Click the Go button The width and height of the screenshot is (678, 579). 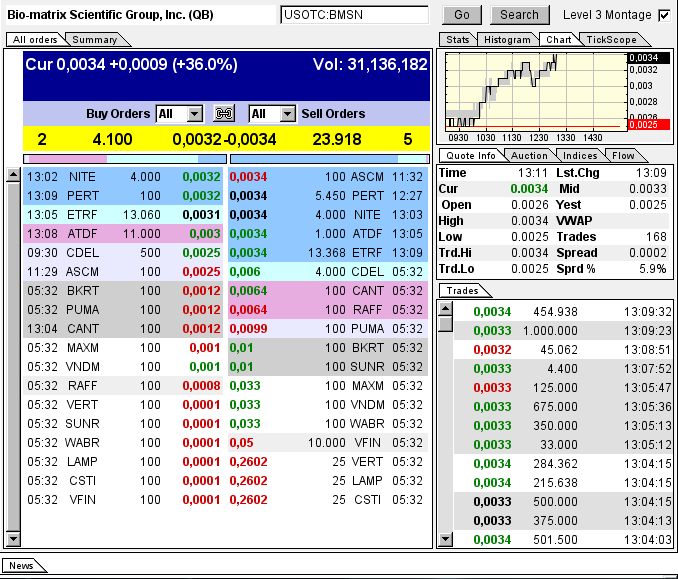(462, 15)
